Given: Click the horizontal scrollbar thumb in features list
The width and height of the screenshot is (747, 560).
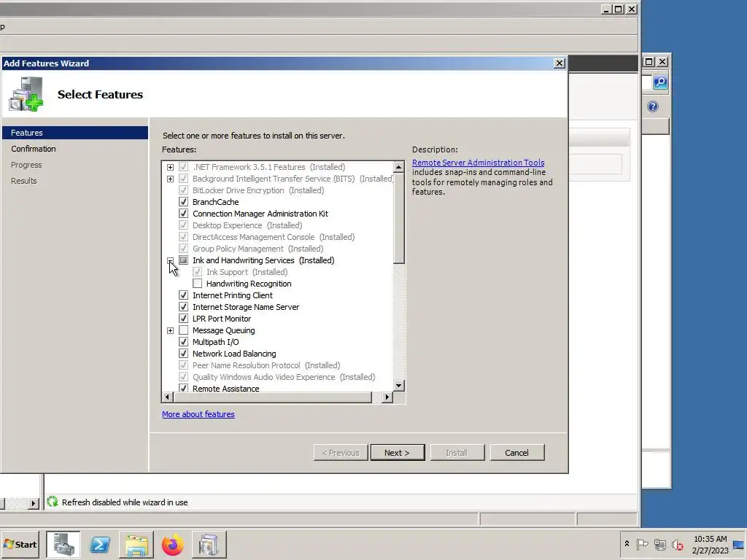Looking at the screenshot, I should 272,397.
